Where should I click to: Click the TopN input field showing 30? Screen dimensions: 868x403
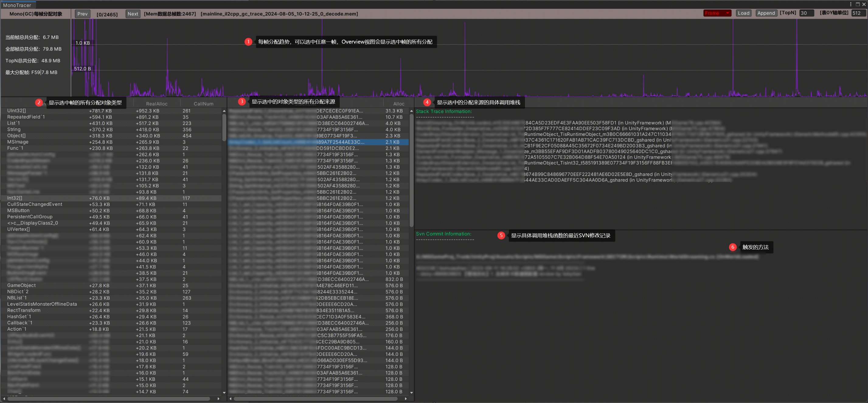pyautogui.click(x=806, y=13)
